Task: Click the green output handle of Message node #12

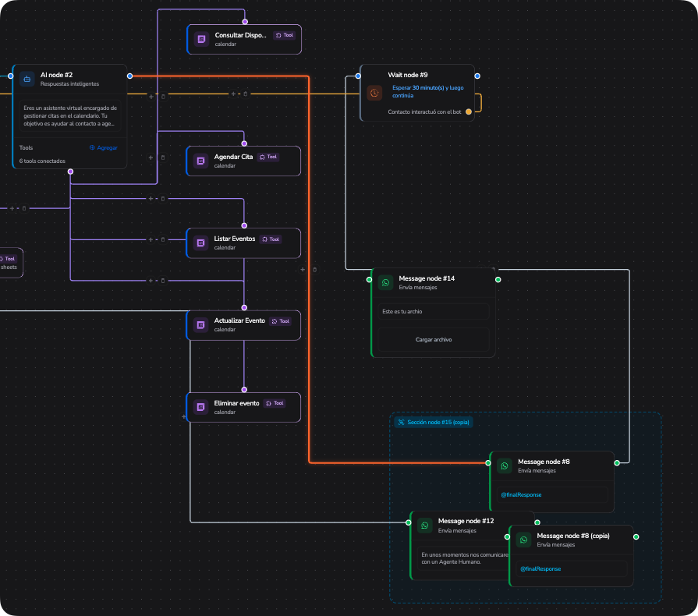Action: click(537, 522)
